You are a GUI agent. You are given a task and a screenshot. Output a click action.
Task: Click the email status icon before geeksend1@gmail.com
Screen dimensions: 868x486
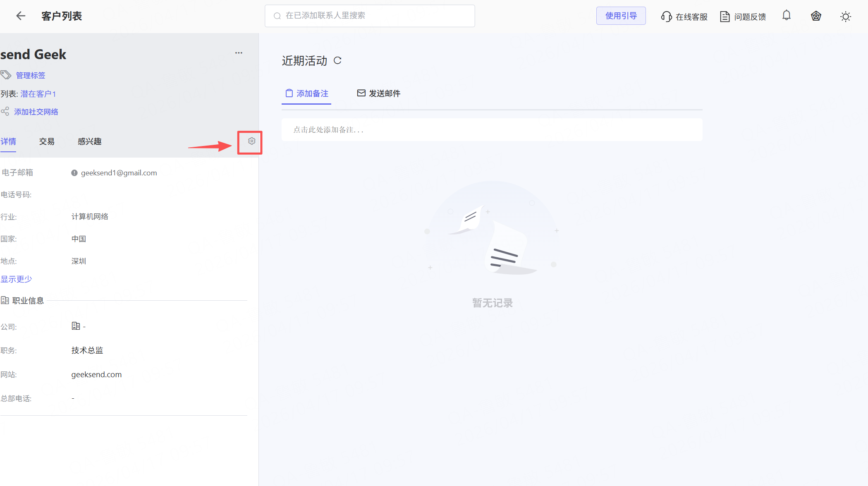[74, 173]
